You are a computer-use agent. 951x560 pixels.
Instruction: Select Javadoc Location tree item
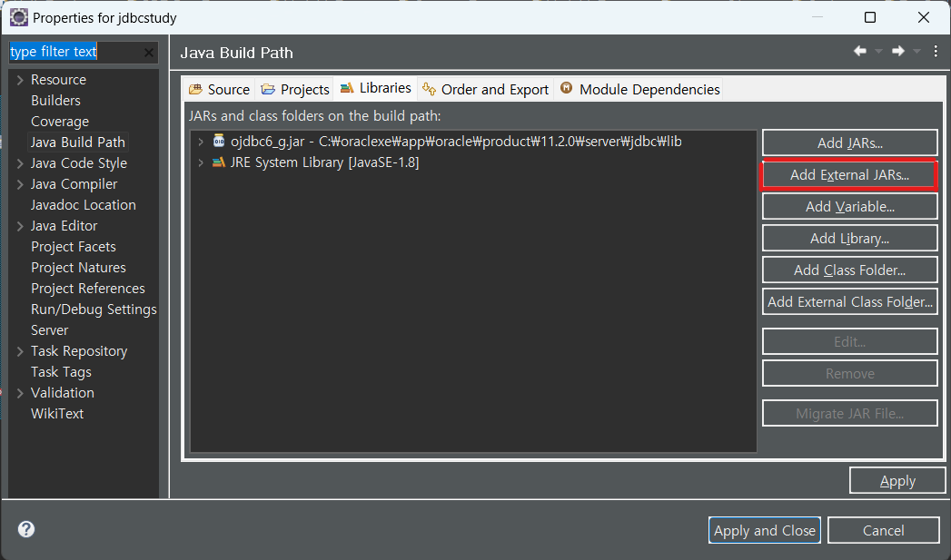(x=83, y=205)
